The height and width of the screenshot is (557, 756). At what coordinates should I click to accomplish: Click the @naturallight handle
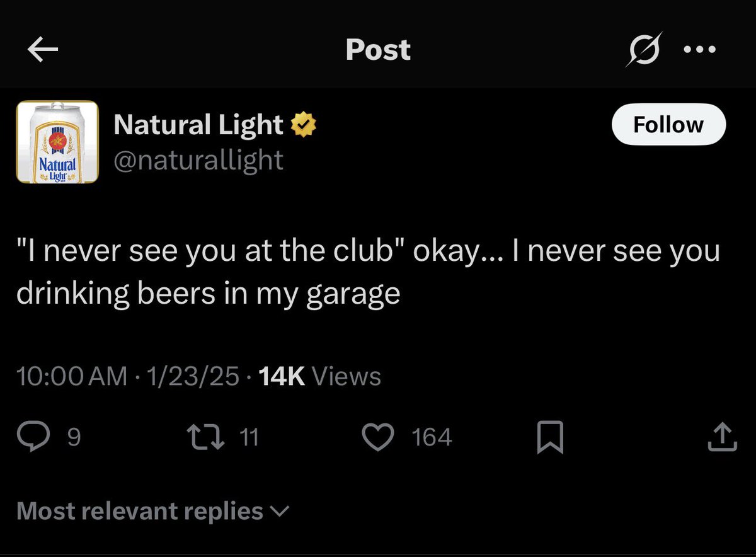point(198,160)
